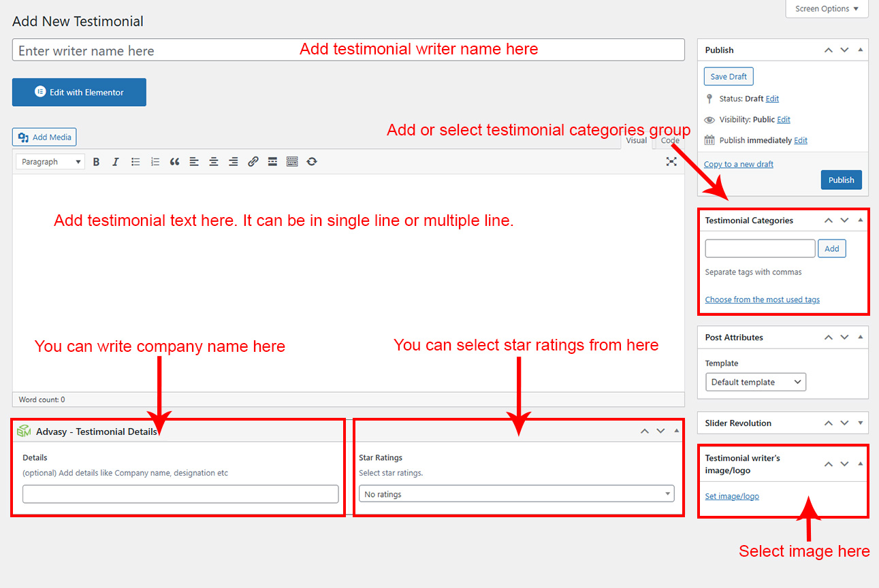
Task: Expand the Screen Options panel
Action: (x=827, y=9)
